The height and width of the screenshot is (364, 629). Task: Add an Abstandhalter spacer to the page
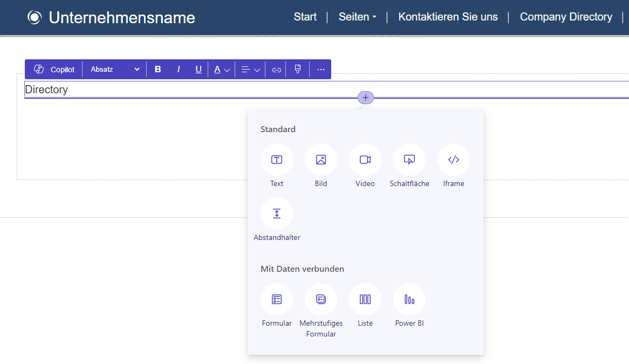276,213
